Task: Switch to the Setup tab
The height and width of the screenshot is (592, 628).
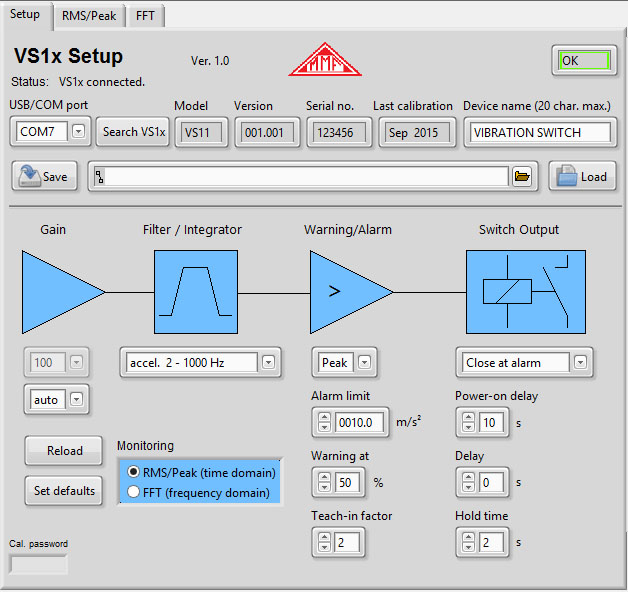Action: point(25,14)
